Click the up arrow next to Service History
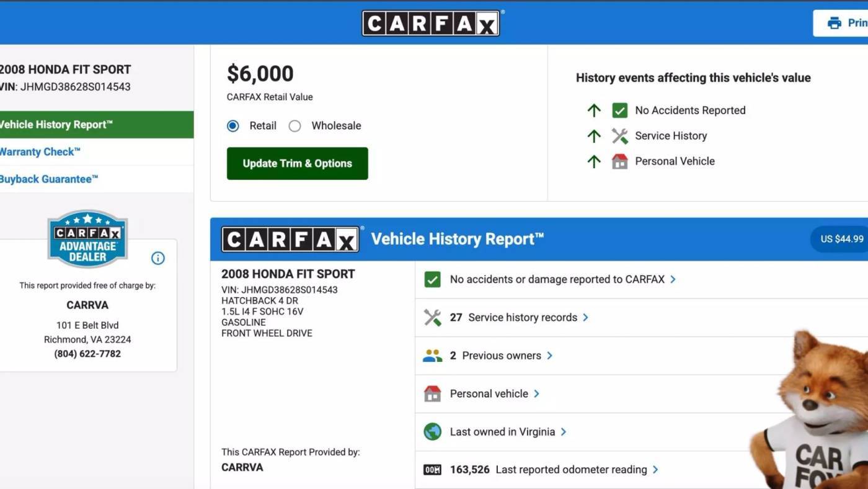 point(594,136)
